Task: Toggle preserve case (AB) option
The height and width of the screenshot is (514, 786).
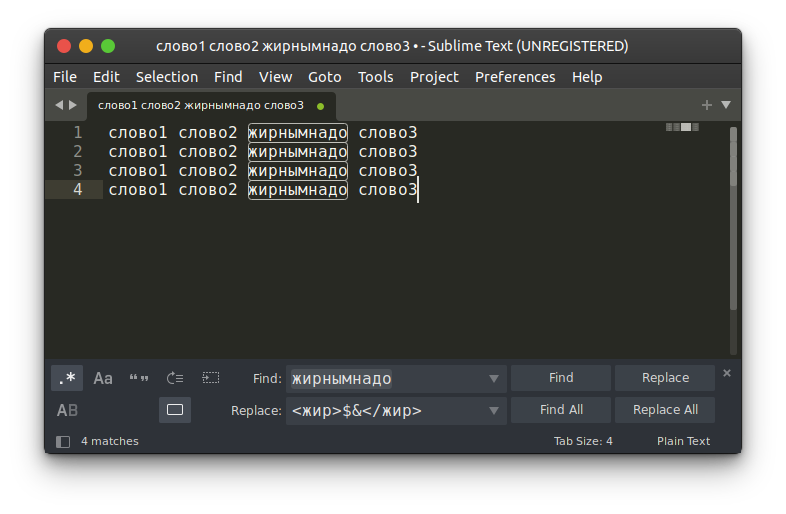Action: [x=67, y=410]
